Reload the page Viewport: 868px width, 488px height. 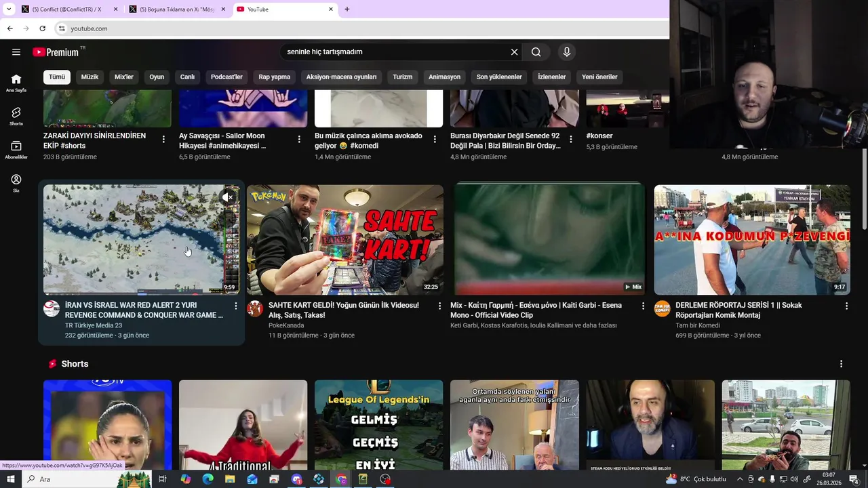click(x=42, y=28)
